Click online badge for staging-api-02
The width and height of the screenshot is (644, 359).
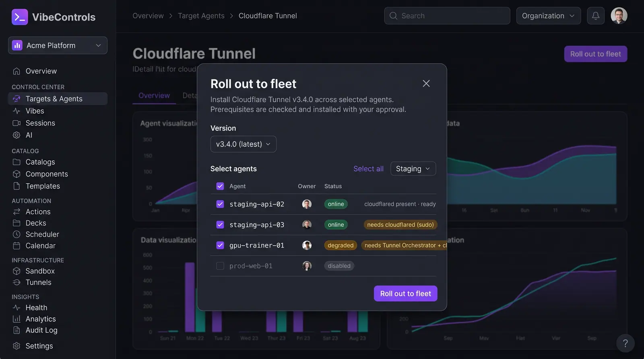pyautogui.click(x=336, y=204)
